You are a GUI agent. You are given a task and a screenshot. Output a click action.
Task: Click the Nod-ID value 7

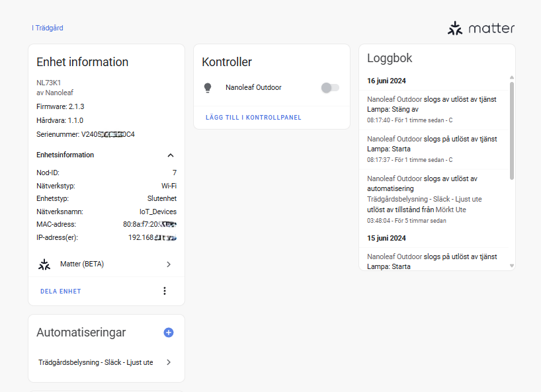pyautogui.click(x=175, y=173)
